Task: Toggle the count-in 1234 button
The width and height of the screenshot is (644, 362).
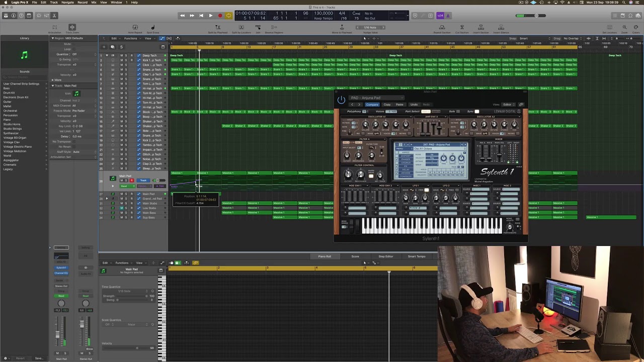Action: 440,16
